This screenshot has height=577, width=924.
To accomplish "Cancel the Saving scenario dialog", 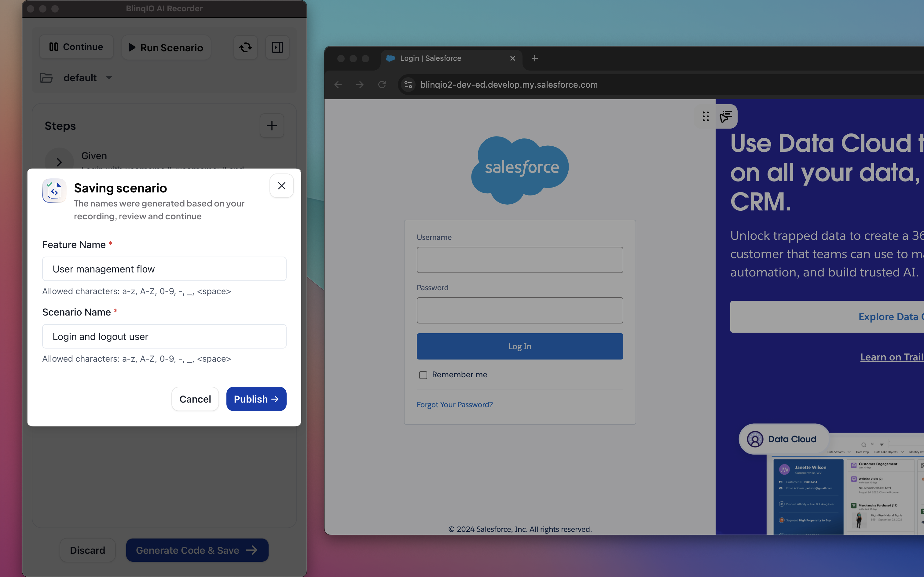I will 195,399.
